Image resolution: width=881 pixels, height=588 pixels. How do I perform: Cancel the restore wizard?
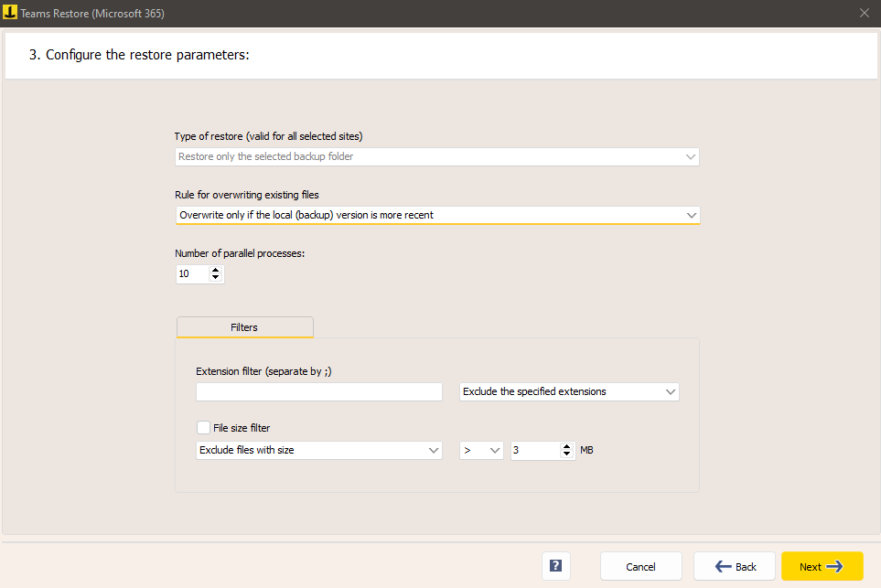click(x=641, y=566)
